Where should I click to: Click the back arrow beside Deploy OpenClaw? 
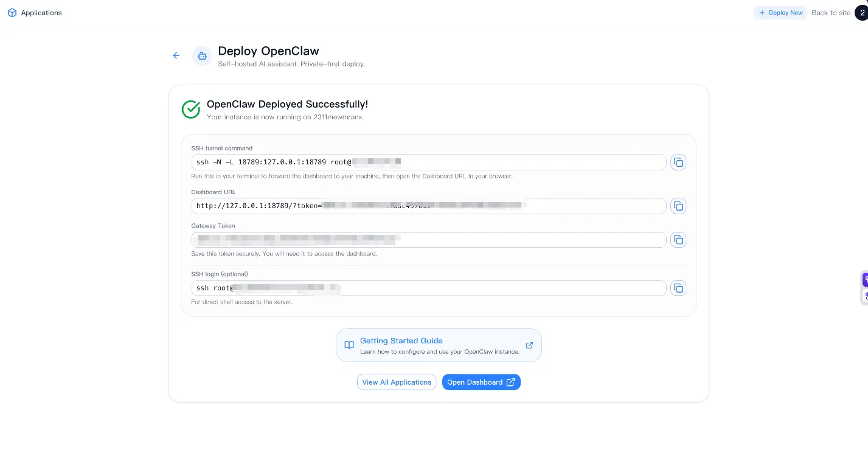[x=176, y=55]
